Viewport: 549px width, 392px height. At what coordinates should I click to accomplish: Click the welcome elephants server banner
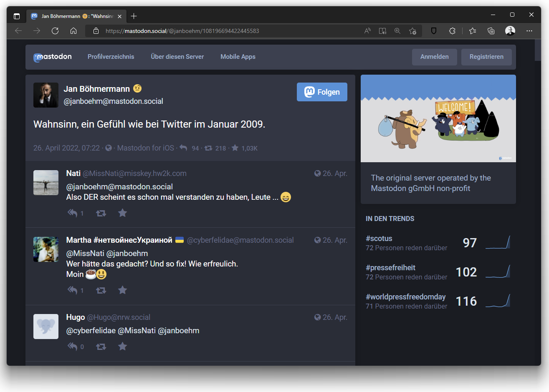(x=438, y=118)
